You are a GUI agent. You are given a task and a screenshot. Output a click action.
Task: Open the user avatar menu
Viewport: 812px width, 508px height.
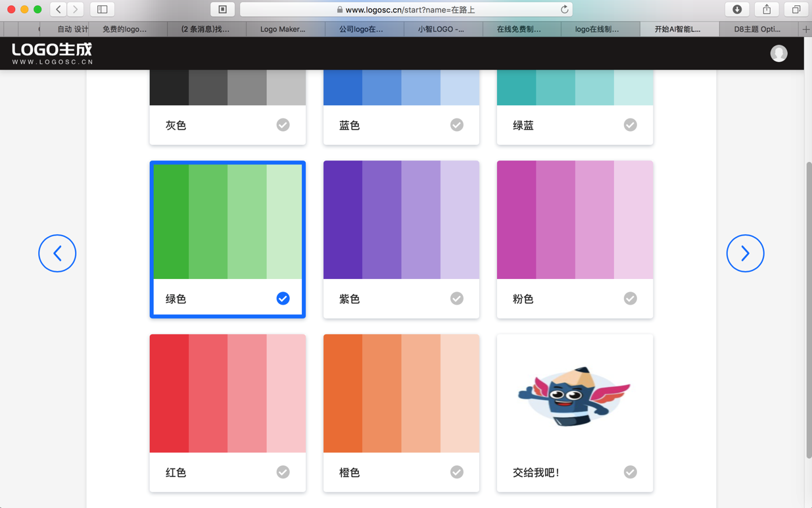pyautogui.click(x=778, y=53)
